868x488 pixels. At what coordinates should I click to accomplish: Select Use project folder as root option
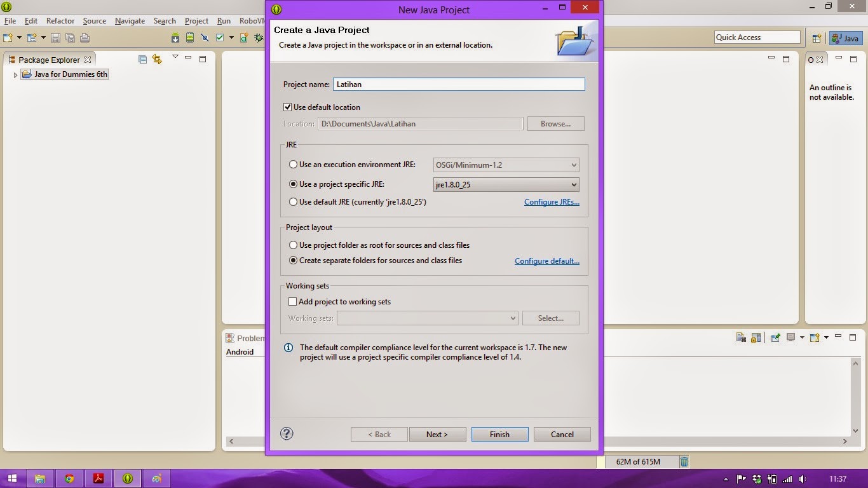293,245
